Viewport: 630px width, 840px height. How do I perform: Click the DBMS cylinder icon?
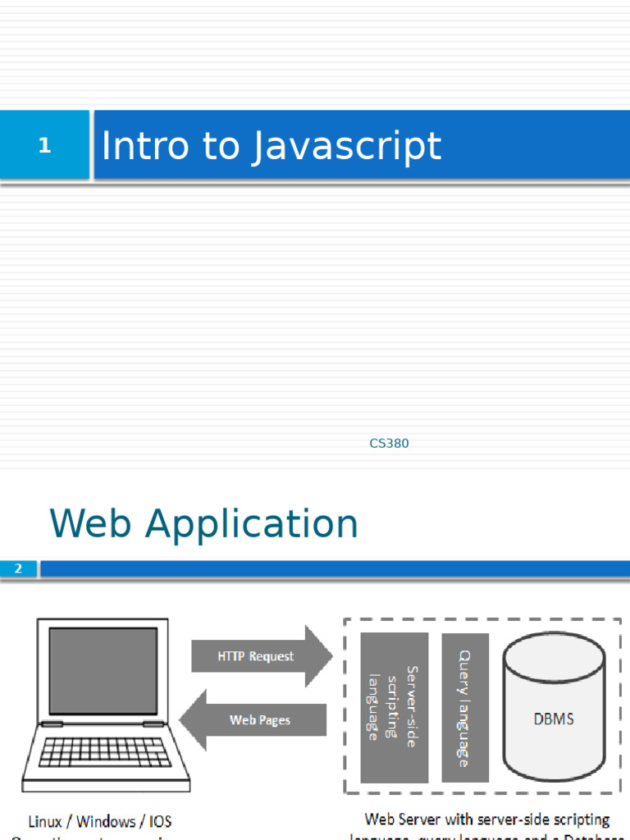pos(554,706)
